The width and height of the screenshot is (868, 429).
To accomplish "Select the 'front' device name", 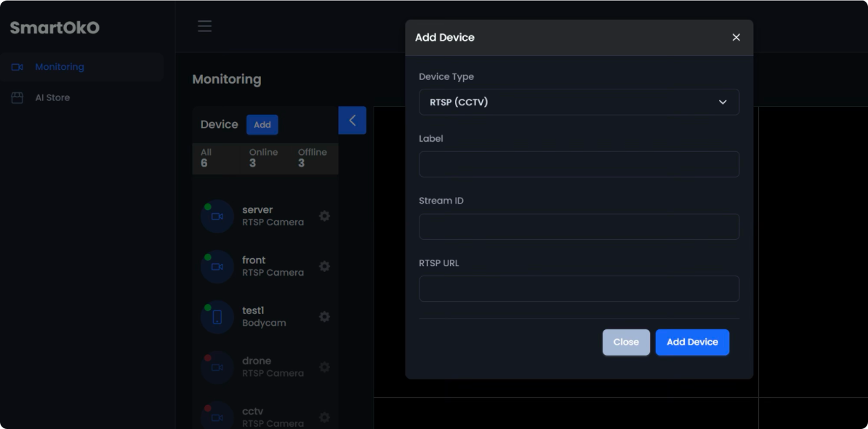I will click(254, 260).
